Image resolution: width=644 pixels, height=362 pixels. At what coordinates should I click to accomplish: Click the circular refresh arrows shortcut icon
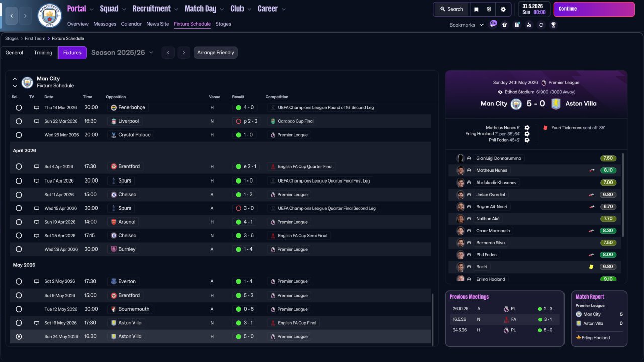[541, 25]
